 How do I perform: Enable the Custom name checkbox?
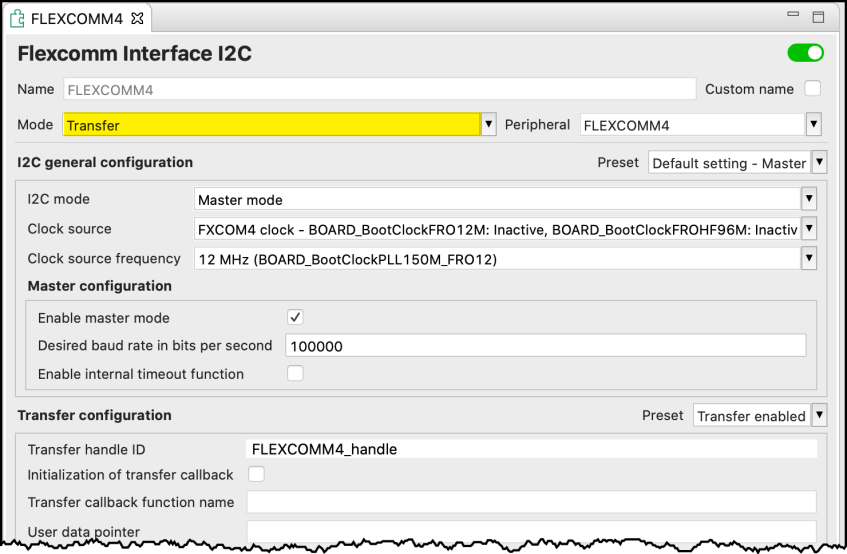click(x=813, y=89)
